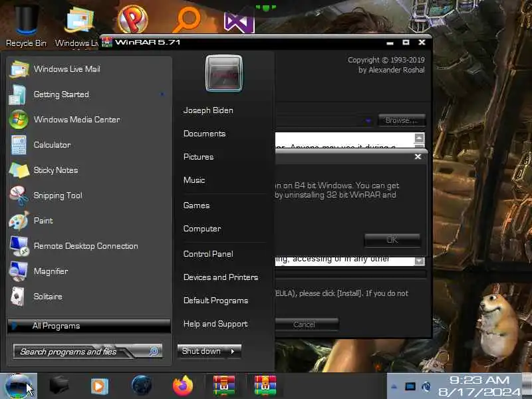The image size is (532, 399).
Task: Open Sticky Notes
Action: coord(89,170)
